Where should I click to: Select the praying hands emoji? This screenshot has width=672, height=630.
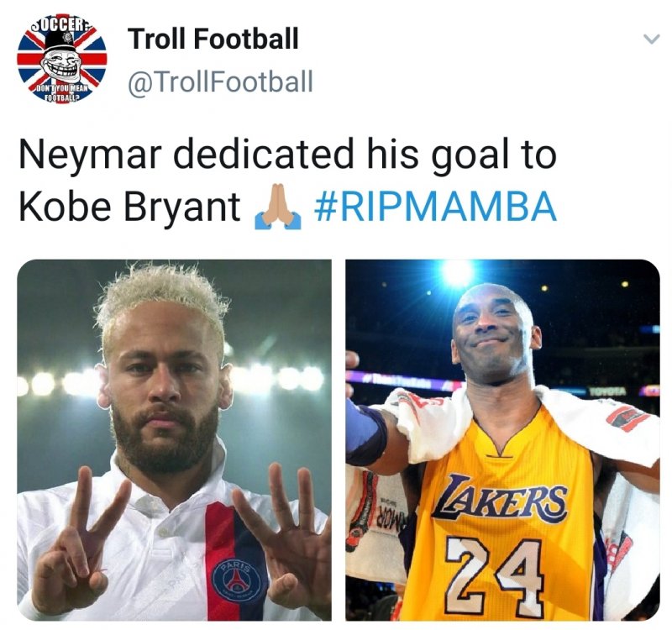[x=280, y=202]
